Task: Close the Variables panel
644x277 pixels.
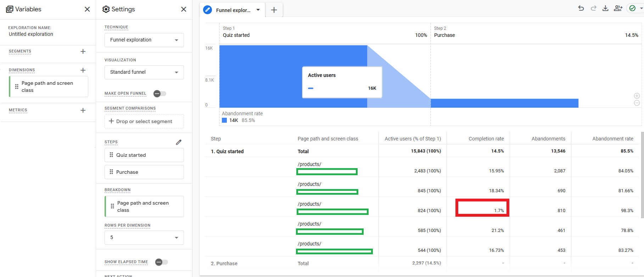Action: pos(87,9)
